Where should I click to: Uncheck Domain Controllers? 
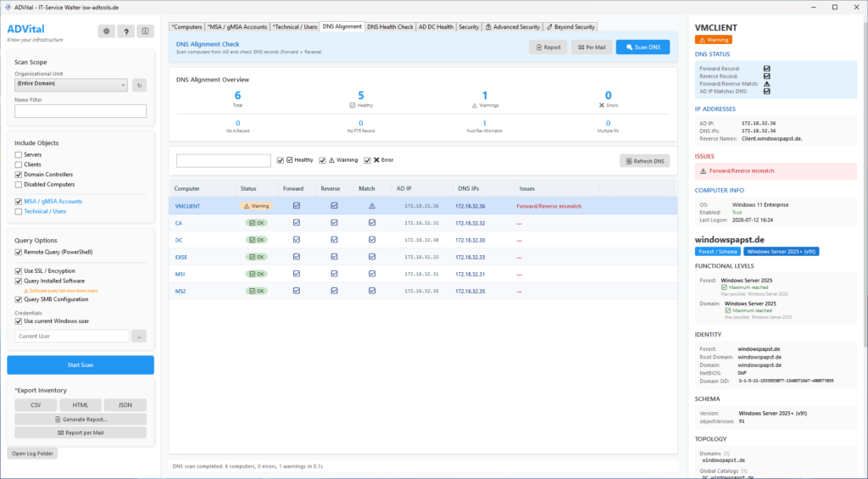(19, 175)
